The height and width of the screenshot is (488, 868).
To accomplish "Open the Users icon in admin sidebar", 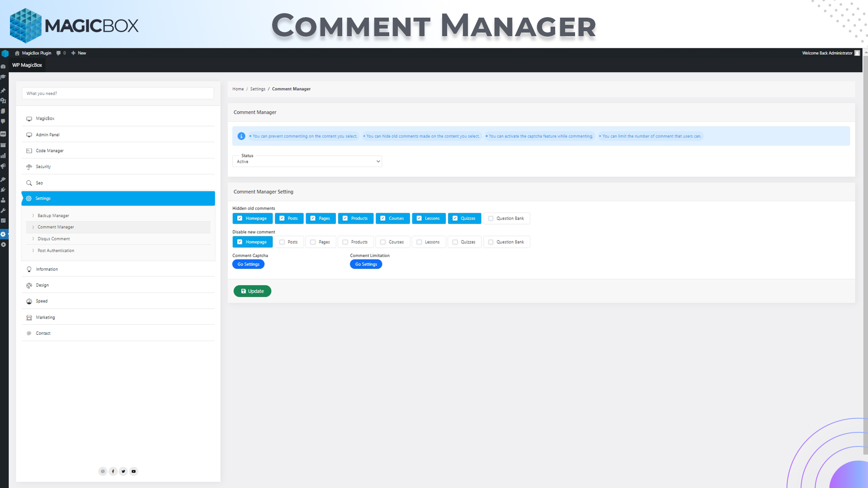I will coord(3,200).
